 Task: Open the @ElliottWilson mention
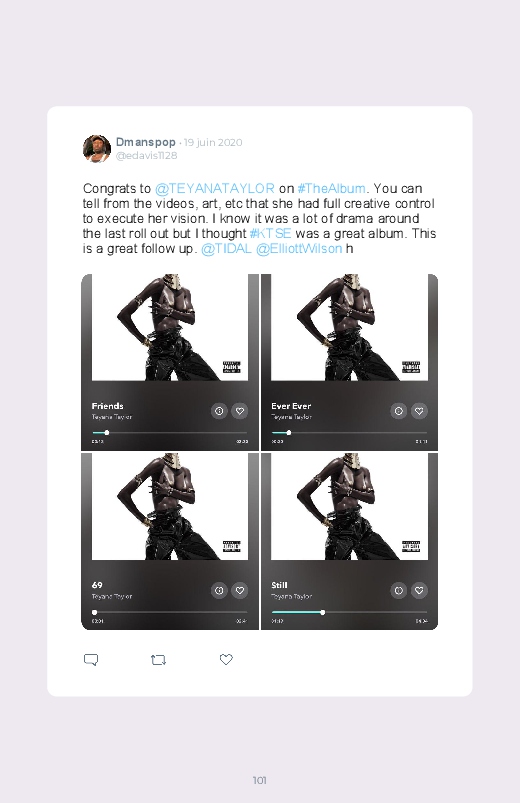click(x=299, y=249)
